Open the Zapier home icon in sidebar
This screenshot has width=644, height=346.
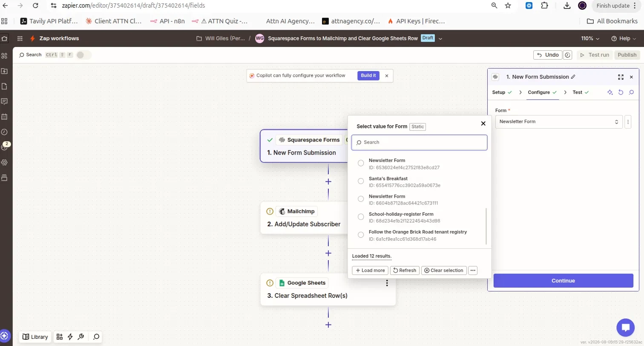click(x=5, y=38)
